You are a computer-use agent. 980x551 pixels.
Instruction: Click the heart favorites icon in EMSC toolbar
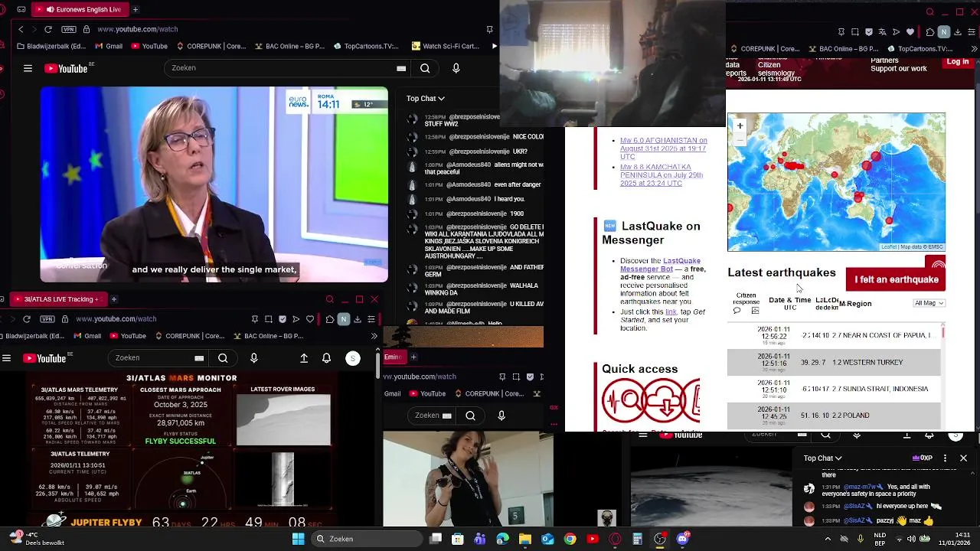point(910,32)
